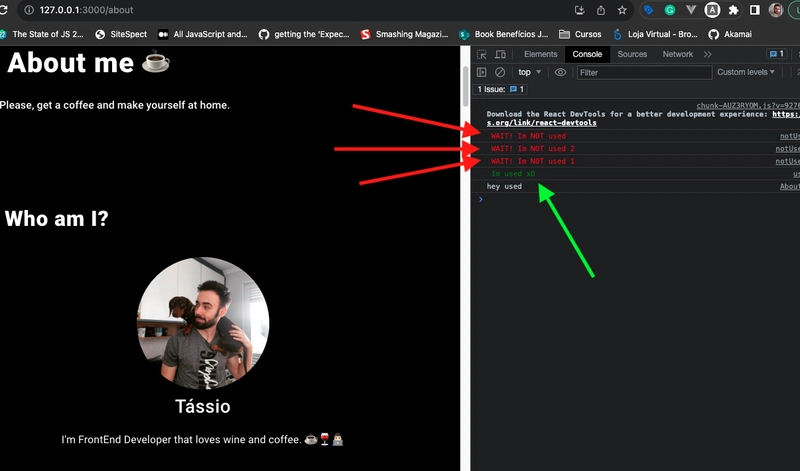Image resolution: width=800 pixels, height=471 pixels.
Task: Open the Chrome Extensions puzzle icon
Action: click(x=734, y=10)
